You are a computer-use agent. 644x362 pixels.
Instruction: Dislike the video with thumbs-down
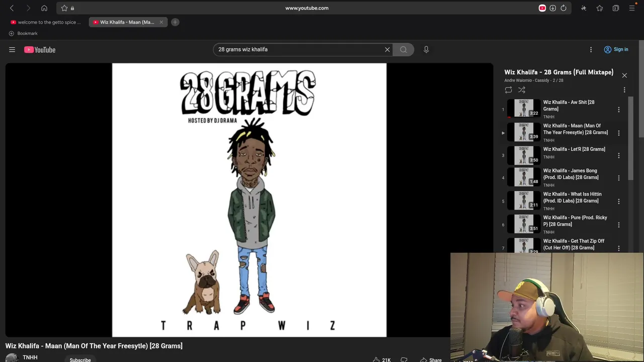tap(404, 360)
